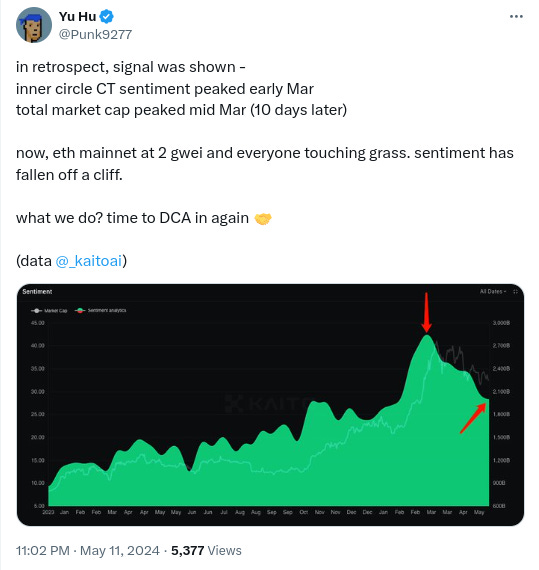The width and height of the screenshot is (539, 570).
Task: Click the Yu Hu display name
Action: 77,16
